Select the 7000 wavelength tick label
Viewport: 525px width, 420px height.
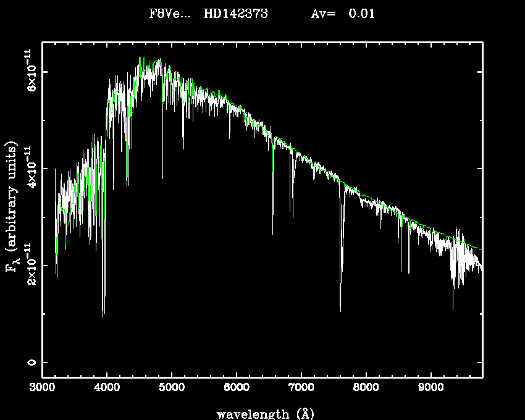point(301,388)
